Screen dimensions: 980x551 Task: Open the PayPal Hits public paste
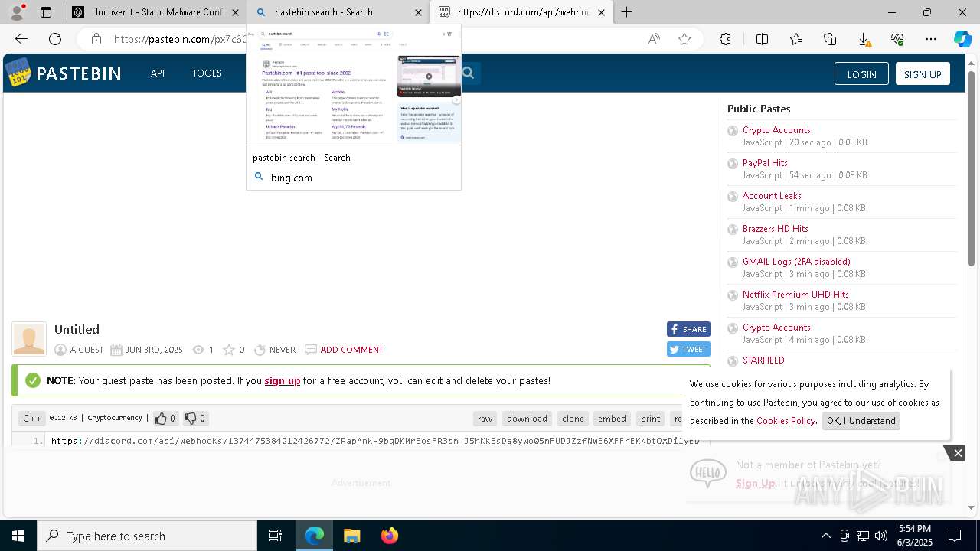tap(765, 163)
